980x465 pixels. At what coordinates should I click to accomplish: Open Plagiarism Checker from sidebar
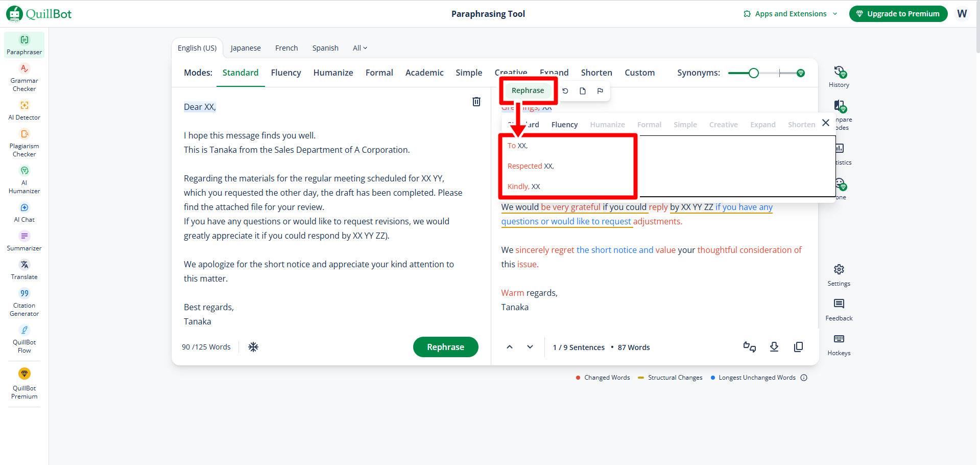tap(24, 143)
